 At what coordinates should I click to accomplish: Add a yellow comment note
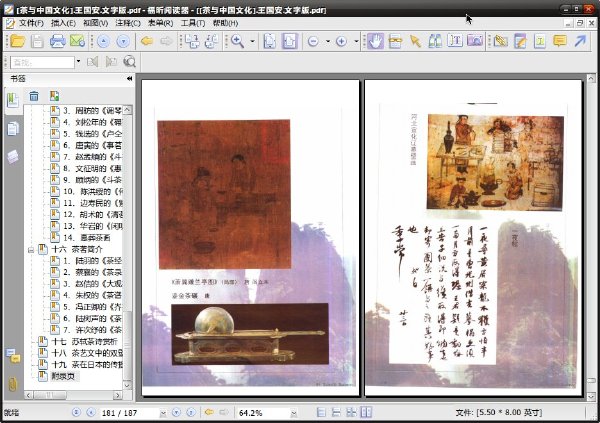560,41
